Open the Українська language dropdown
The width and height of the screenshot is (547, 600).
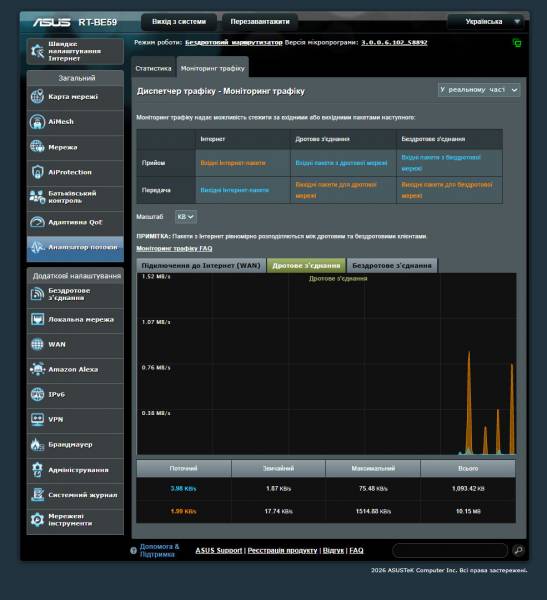pos(488,21)
